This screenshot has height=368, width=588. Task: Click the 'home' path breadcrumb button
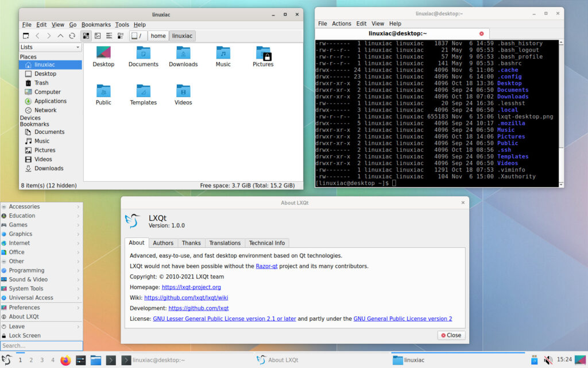(x=158, y=36)
